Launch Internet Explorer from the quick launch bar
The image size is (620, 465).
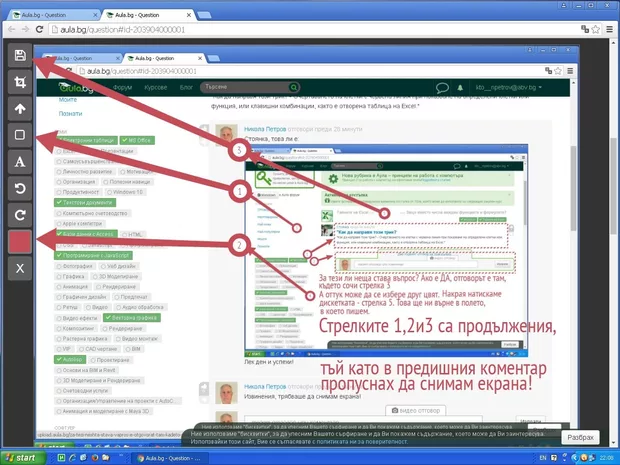coord(73,458)
